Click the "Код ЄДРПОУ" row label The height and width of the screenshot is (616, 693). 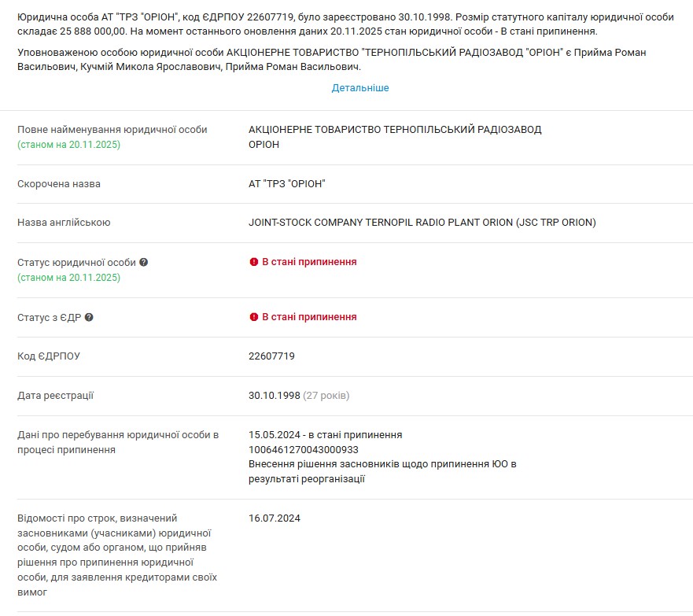49,356
